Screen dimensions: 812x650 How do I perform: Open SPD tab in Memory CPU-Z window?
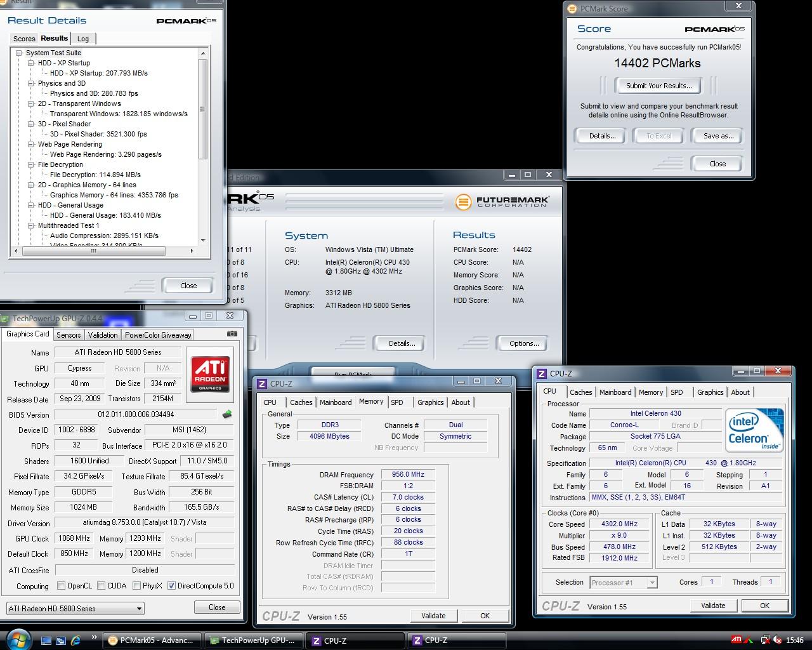(x=397, y=402)
